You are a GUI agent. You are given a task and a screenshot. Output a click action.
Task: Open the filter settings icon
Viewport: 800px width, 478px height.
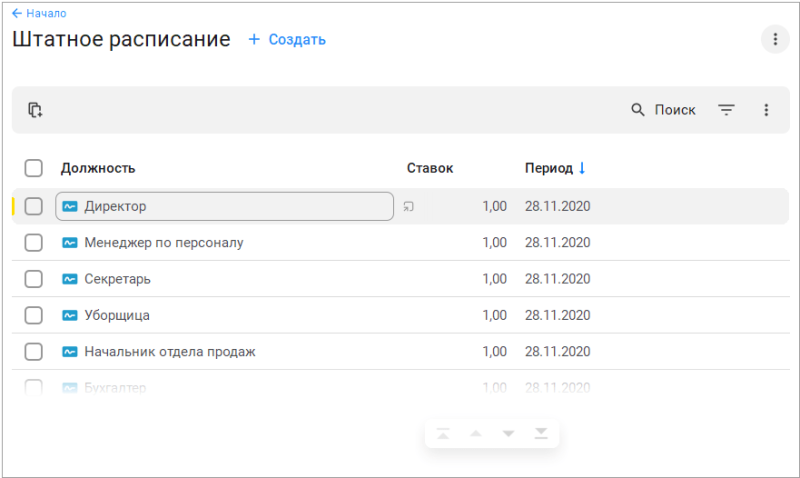coord(726,110)
